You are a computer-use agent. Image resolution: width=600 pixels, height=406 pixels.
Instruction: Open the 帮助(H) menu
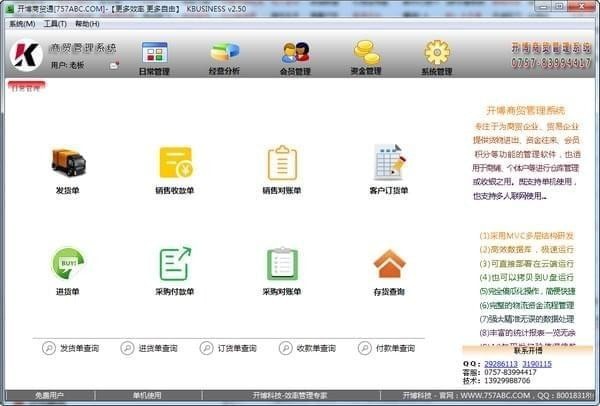pyautogui.click(x=88, y=23)
